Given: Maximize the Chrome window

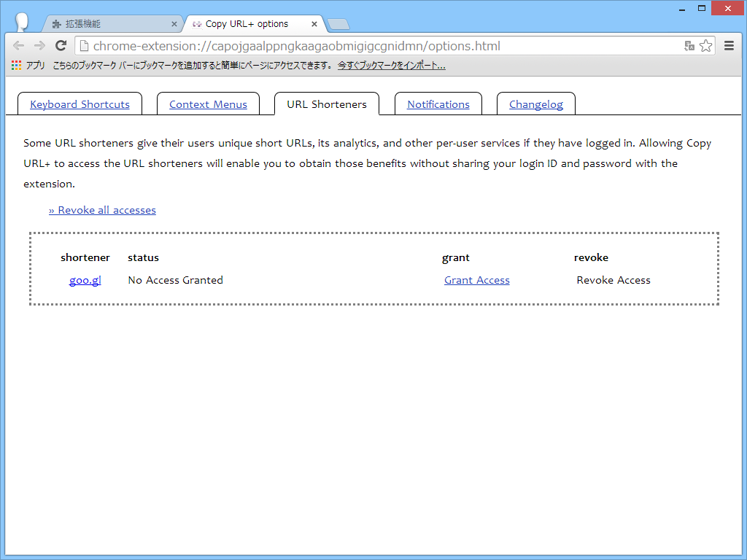Looking at the screenshot, I should tap(702, 8).
